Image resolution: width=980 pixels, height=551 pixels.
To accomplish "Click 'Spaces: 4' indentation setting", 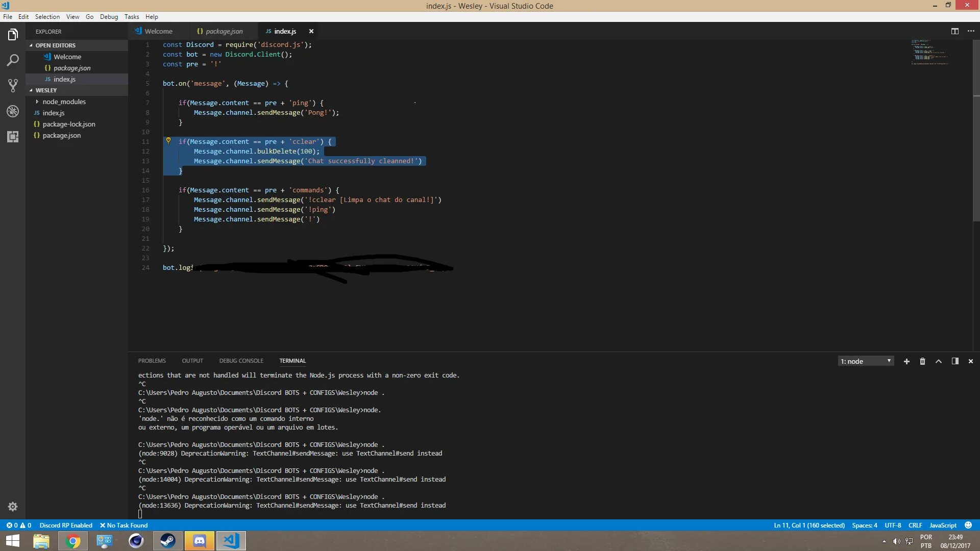I will pyautogui.click(x=864, y=525).
